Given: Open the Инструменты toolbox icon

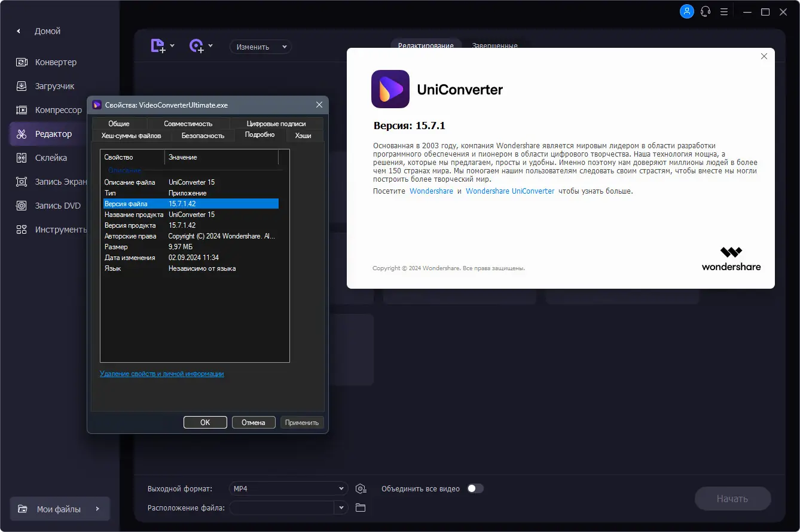Looking at the screenshot, I should [22, 230].
